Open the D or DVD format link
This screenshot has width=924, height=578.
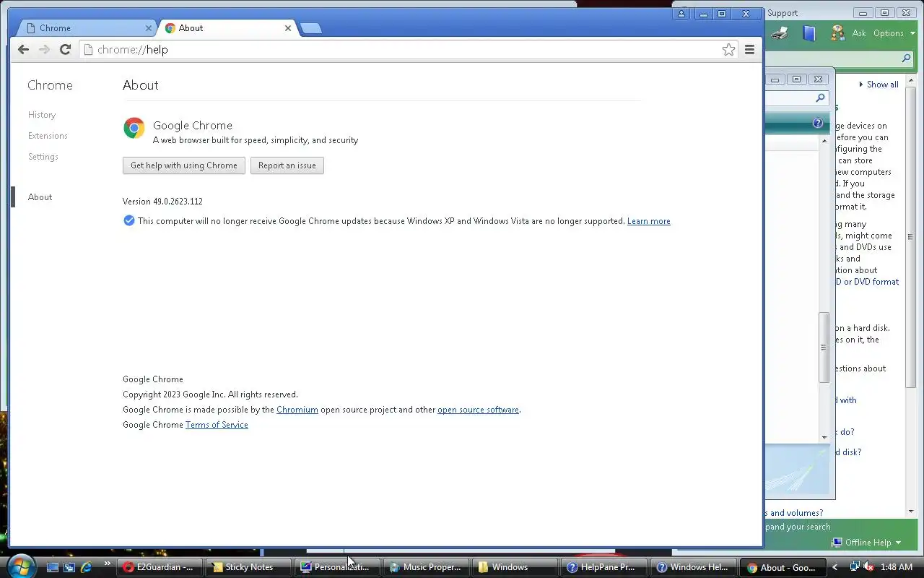[x=867, y=282]
